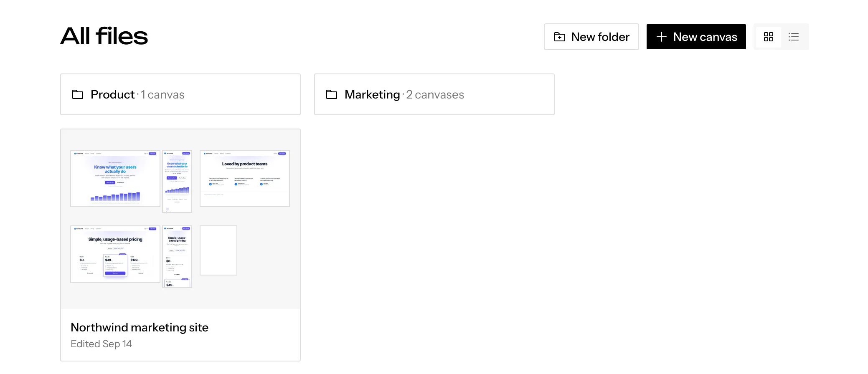Create a New canvas

pos(696,37)
